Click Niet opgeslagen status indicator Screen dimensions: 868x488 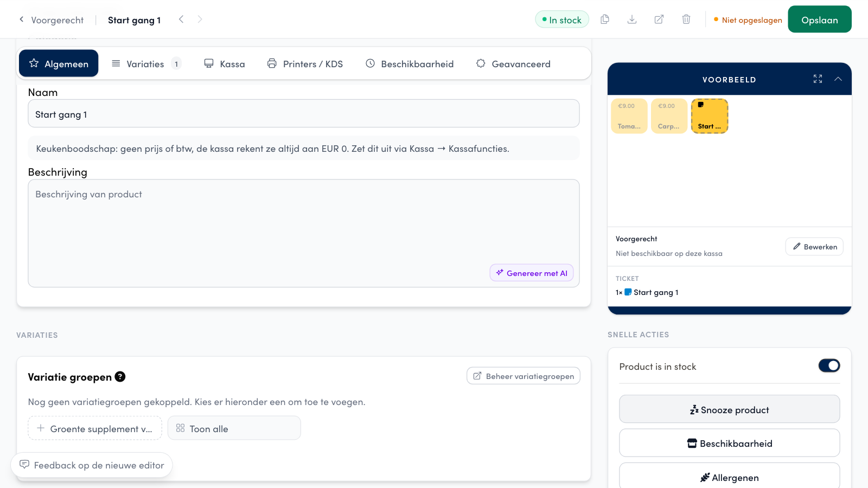[748, 20]
